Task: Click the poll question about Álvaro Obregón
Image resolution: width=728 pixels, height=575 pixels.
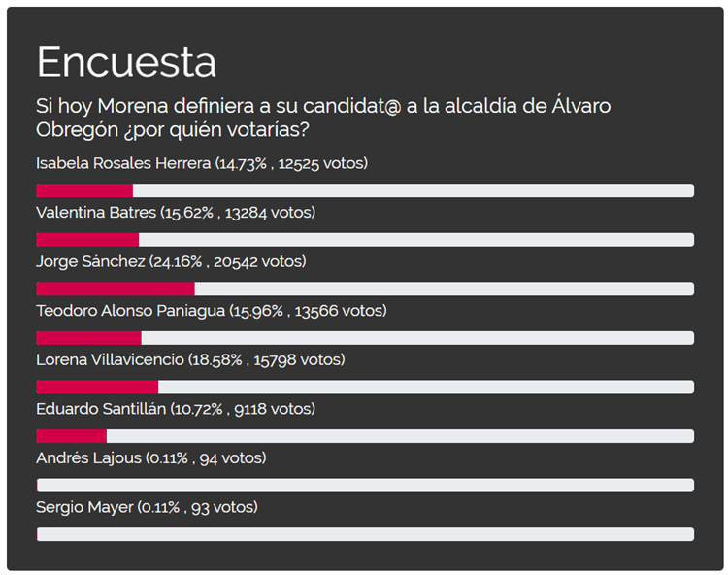Action: [323, 117]
